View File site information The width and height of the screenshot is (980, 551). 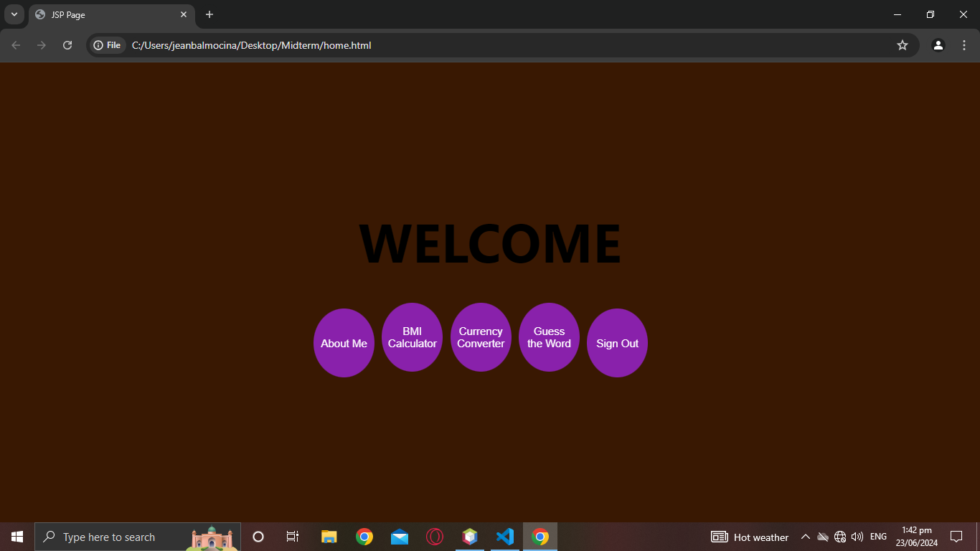(x=107, y=45)
